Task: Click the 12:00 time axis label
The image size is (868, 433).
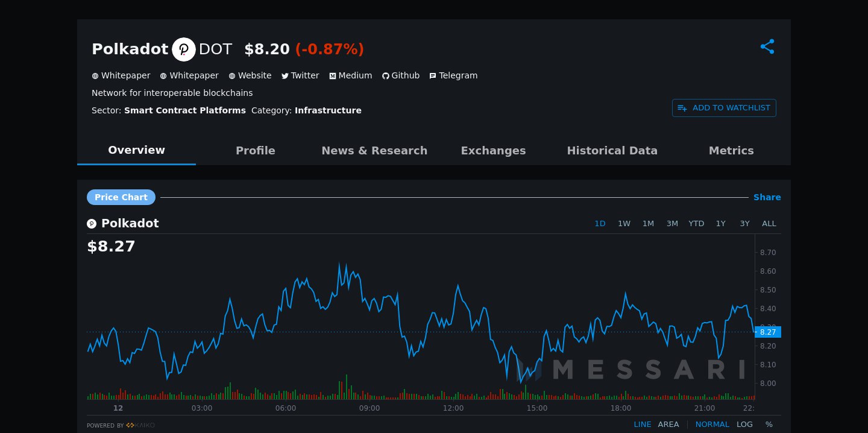Action: tap(453, 408)
